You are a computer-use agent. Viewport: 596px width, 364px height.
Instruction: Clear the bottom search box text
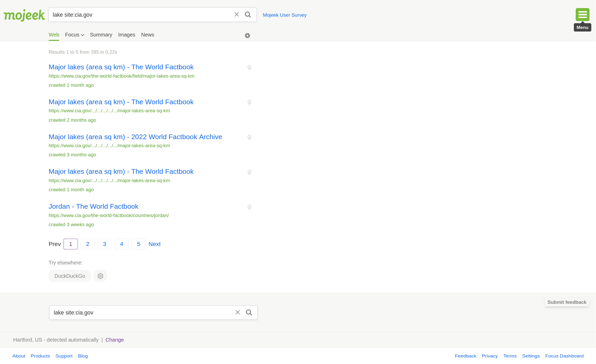(x=238, y=312)
